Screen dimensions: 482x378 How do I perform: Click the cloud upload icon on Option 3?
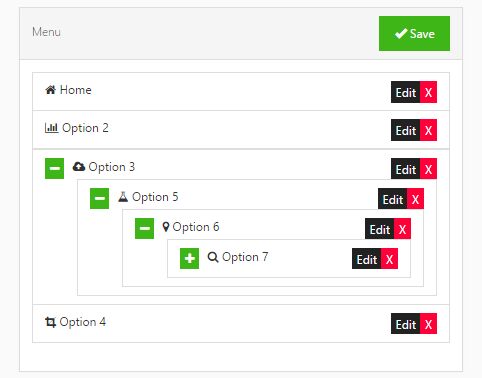(79, 166)
